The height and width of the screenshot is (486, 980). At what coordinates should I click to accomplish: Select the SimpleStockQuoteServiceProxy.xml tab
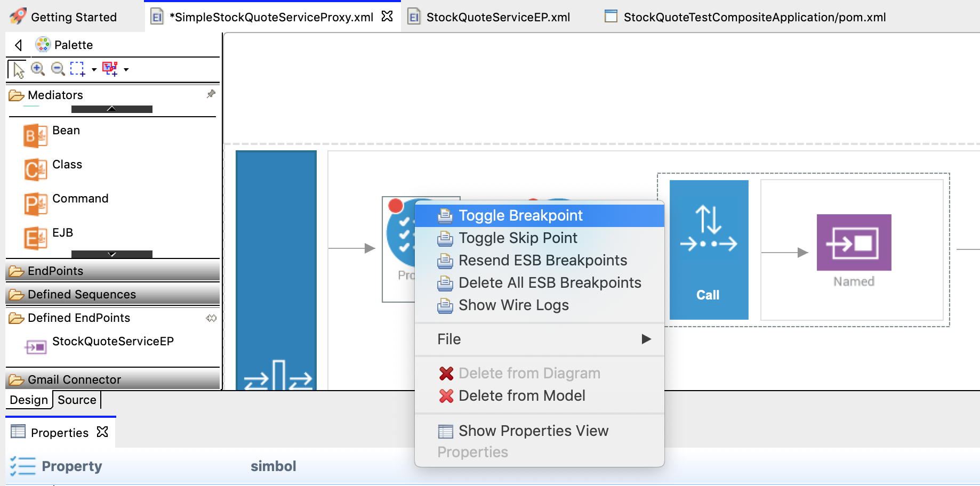coord(271,17)
